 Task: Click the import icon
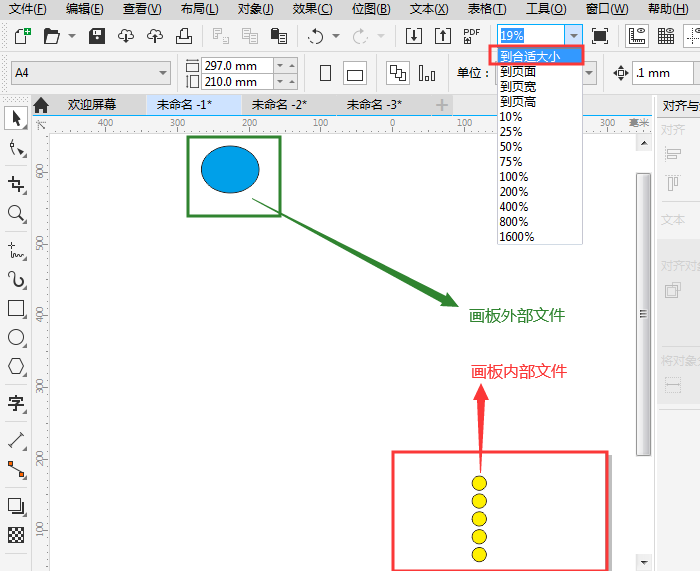414,36
